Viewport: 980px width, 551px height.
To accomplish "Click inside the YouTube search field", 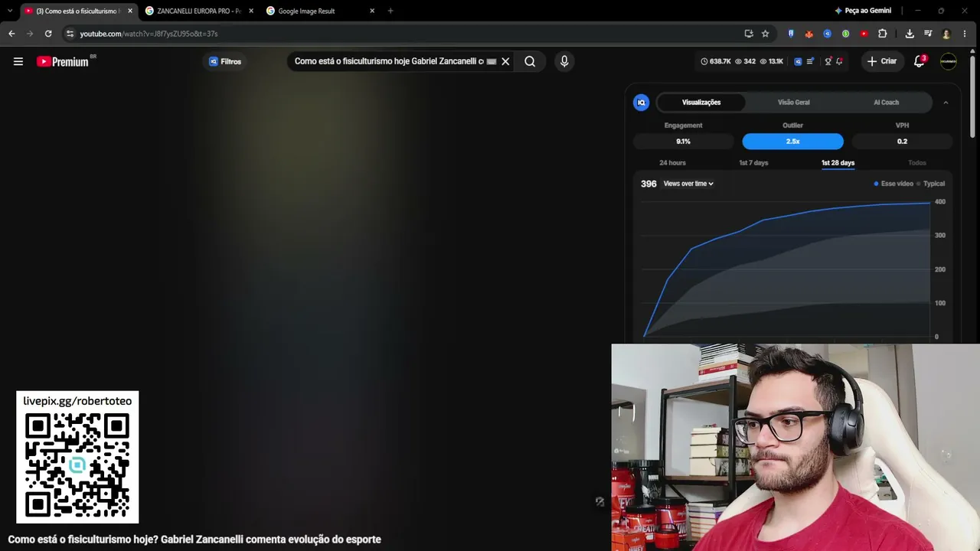I will [x=389, y=61].
